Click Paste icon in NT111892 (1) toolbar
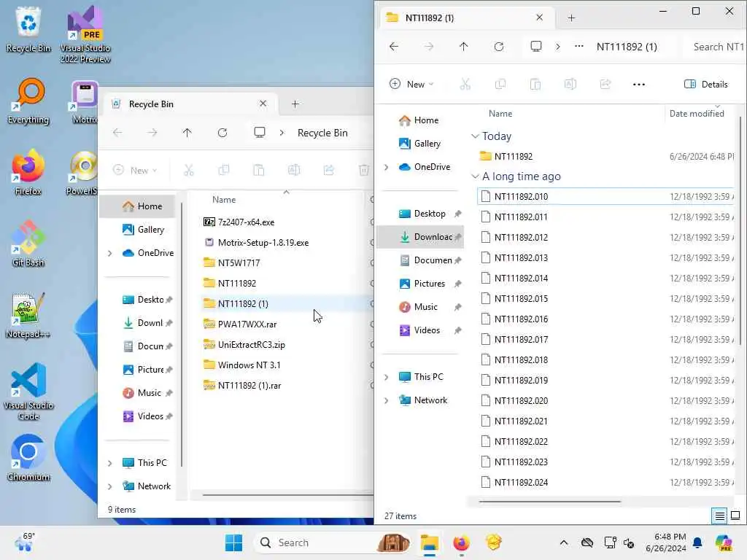The image size is (747, 560). pyautogui.click(x=535, y=85)
